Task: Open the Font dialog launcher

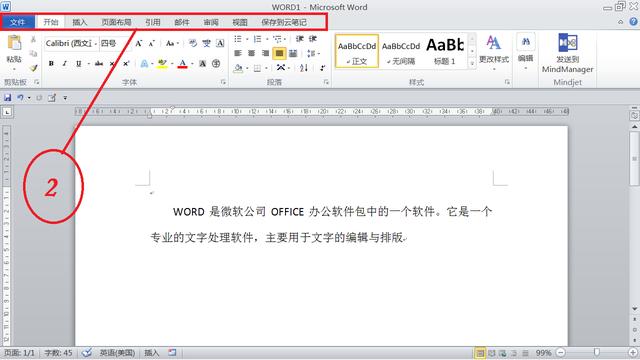Action: [x=223, y=82]
